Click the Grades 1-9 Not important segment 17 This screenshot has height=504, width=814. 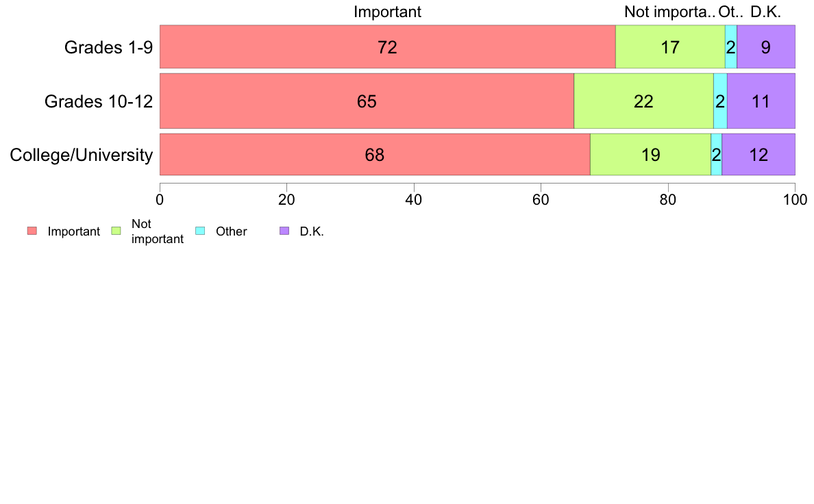pyautogui.click(x=670, y=47)
